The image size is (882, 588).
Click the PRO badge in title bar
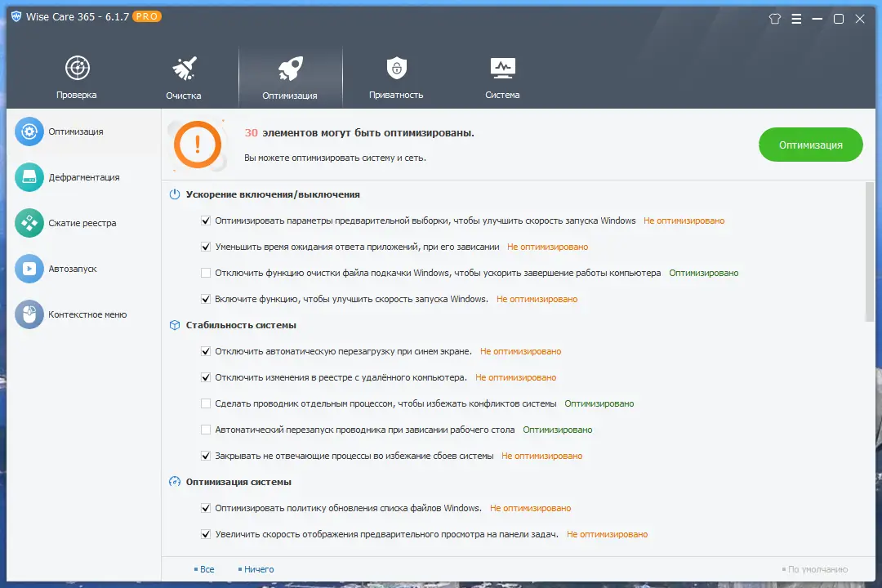(x=147, y=16)
